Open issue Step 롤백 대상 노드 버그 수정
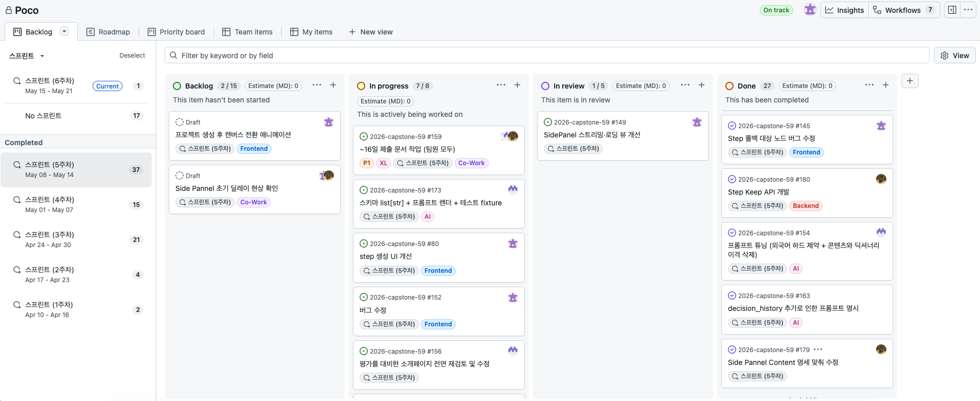Screen dimensions: 980x401 pyautogui.click(x=771, y=138)
